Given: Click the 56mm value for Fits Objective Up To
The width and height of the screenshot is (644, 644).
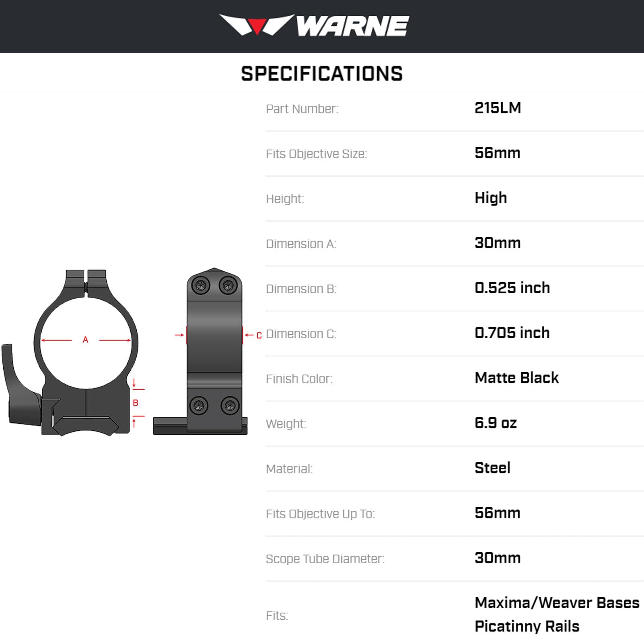Looking at the screenshot, I should click(x=498, y=513).
